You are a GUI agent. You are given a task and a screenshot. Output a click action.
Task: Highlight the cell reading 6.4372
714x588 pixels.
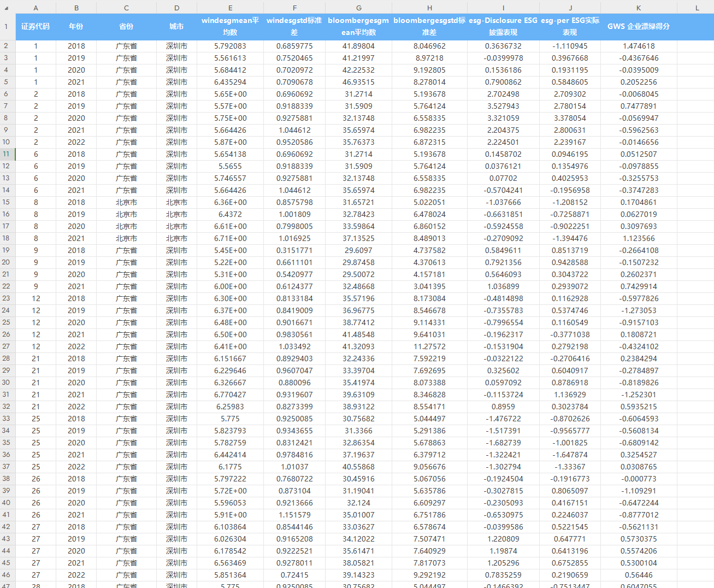tap(231, 214)
